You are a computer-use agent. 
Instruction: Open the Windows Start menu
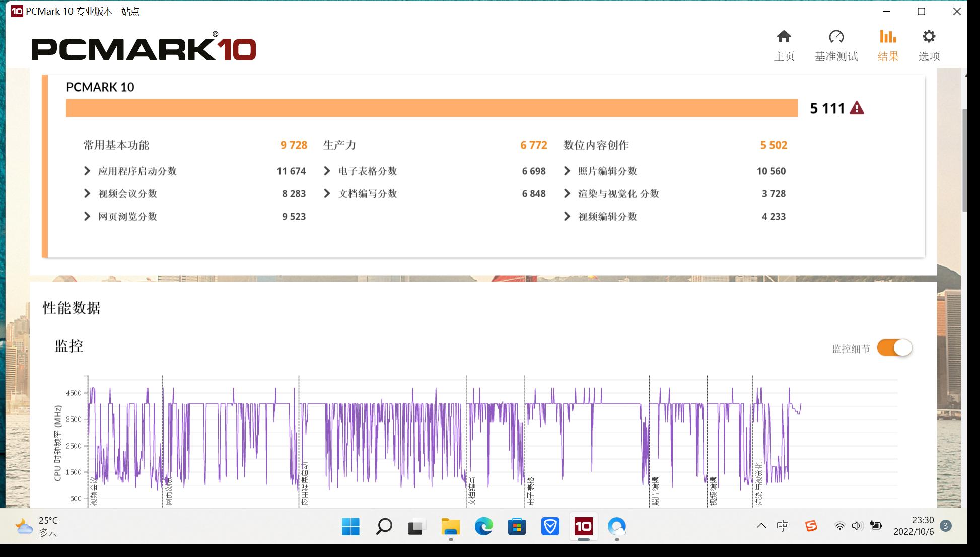click(351, 526)
